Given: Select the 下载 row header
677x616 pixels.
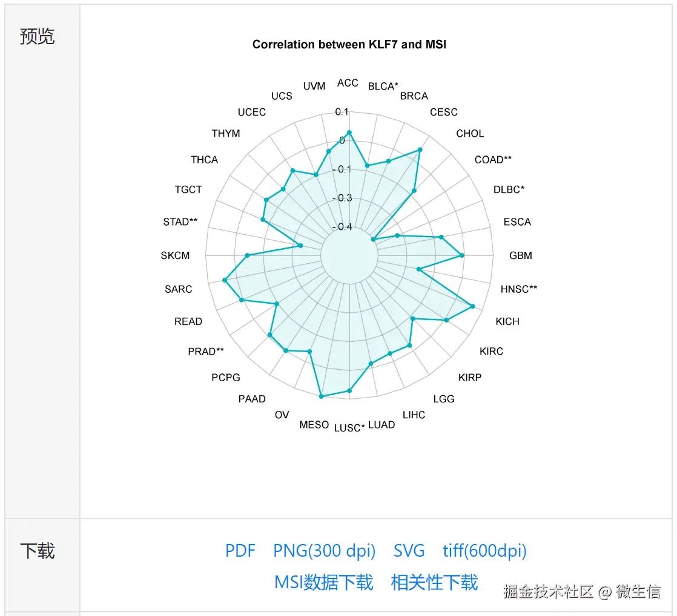Looking at the screenshot, I should pyautogui.click(x=38, y=551).
